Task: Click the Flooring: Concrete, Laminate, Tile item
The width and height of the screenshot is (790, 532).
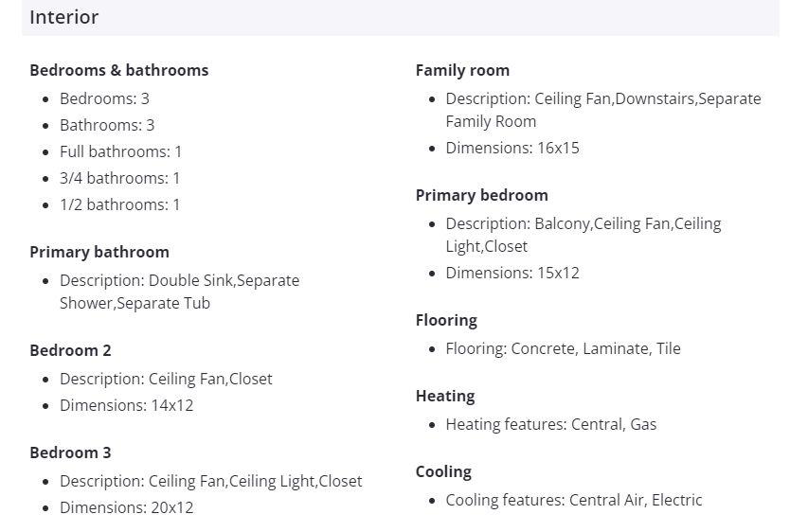Action: [x=563, y=348]
